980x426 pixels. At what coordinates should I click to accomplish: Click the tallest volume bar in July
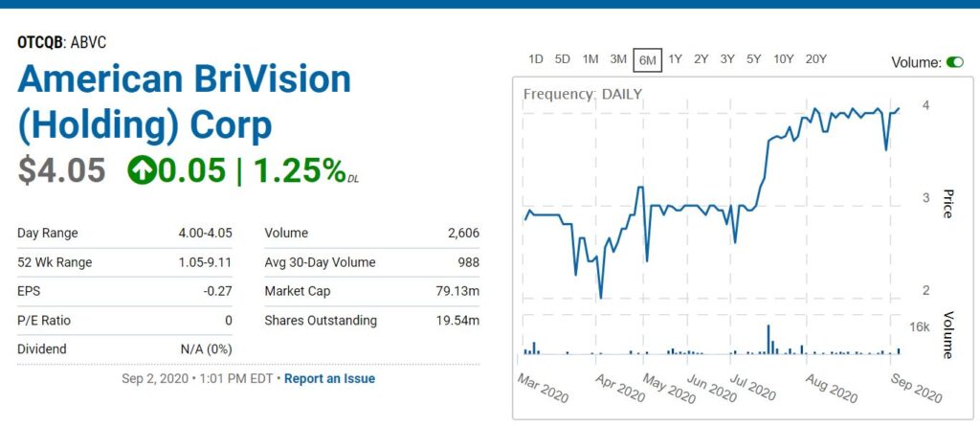pyautogui.click(x=768, y=340)
